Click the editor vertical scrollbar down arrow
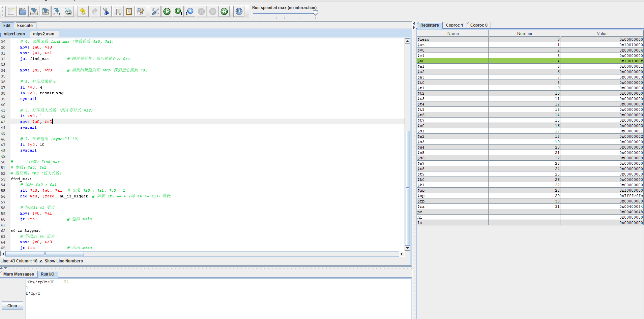Screen dimensions: 644x319 pos(407,248)
